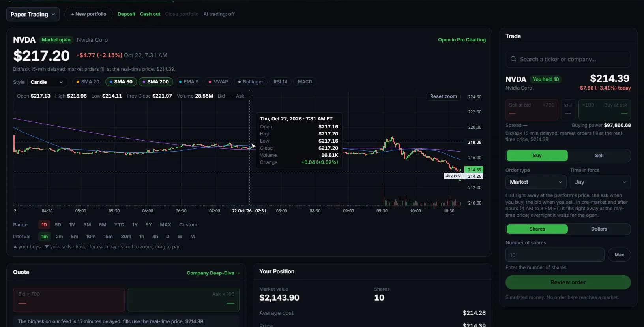
Task: Open the Paper Trading portfolio dropdown
Action: click(x=33, y=14)
